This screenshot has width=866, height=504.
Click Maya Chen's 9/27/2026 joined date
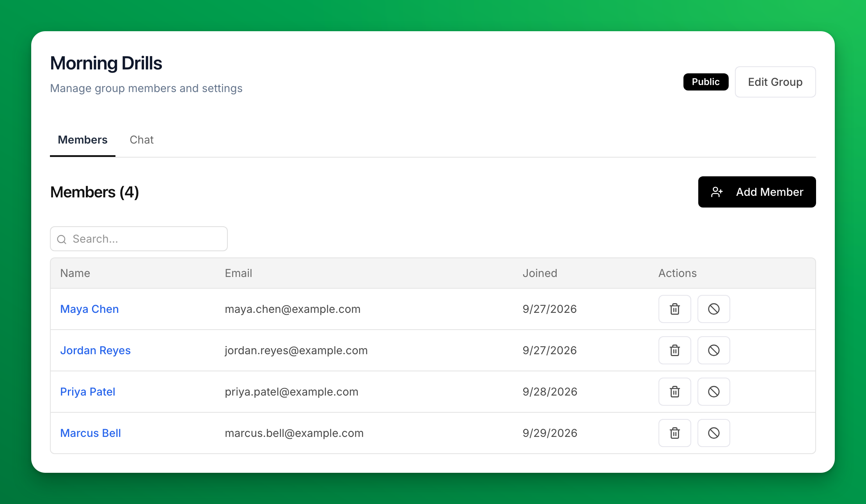(x=550, y=309)
